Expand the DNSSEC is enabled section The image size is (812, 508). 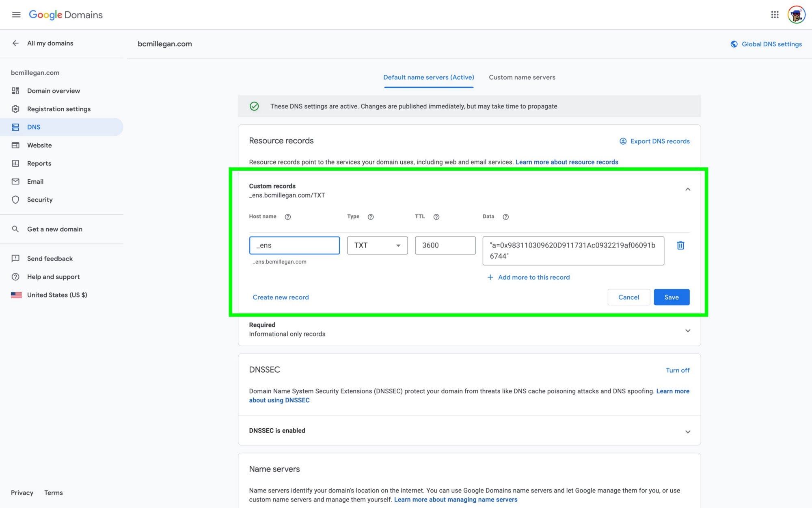(x=687, y=432)
